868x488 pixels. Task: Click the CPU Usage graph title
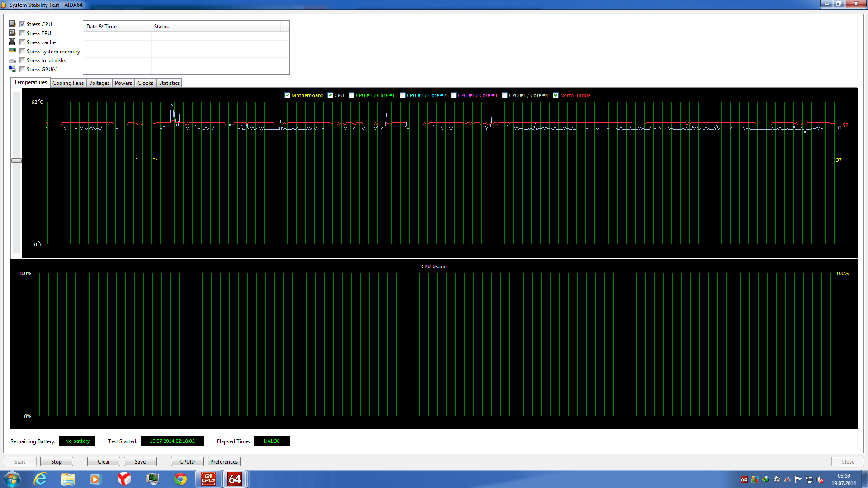(x=434, y=267)
